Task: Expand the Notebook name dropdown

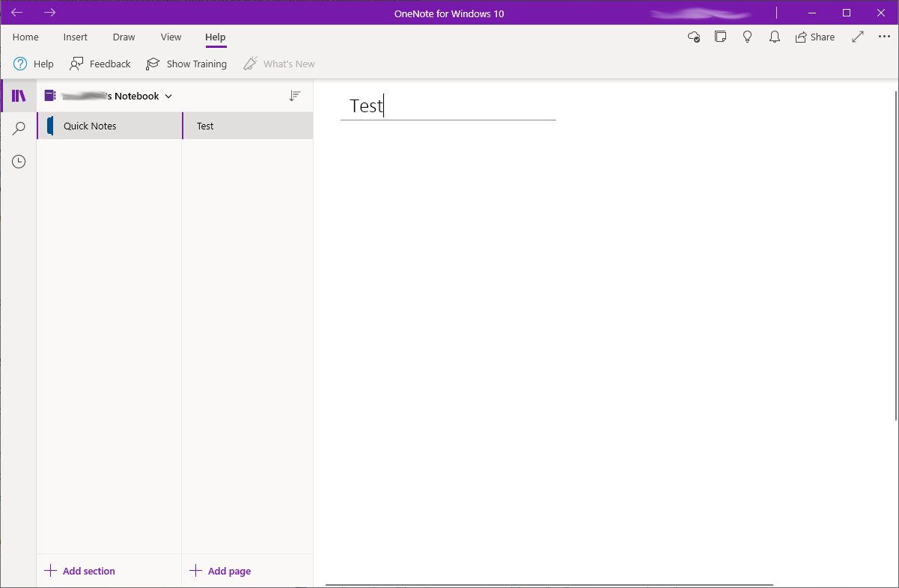Action: (109, 96)
